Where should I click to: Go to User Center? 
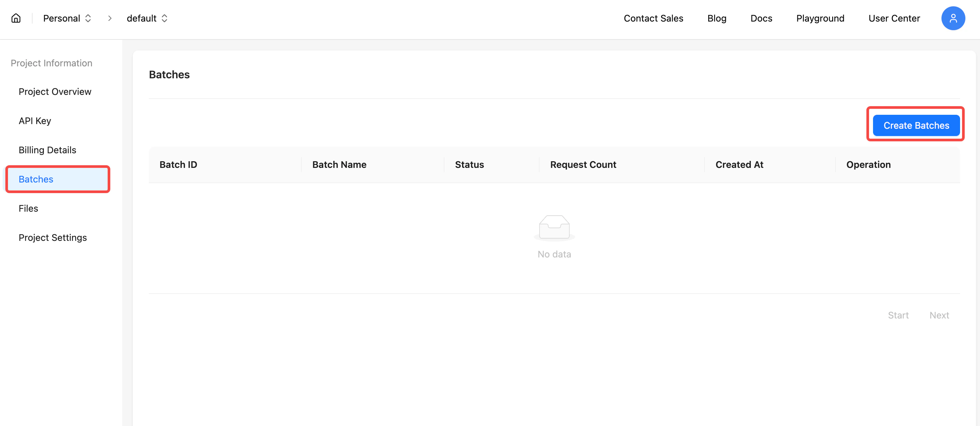click(894, 18)
